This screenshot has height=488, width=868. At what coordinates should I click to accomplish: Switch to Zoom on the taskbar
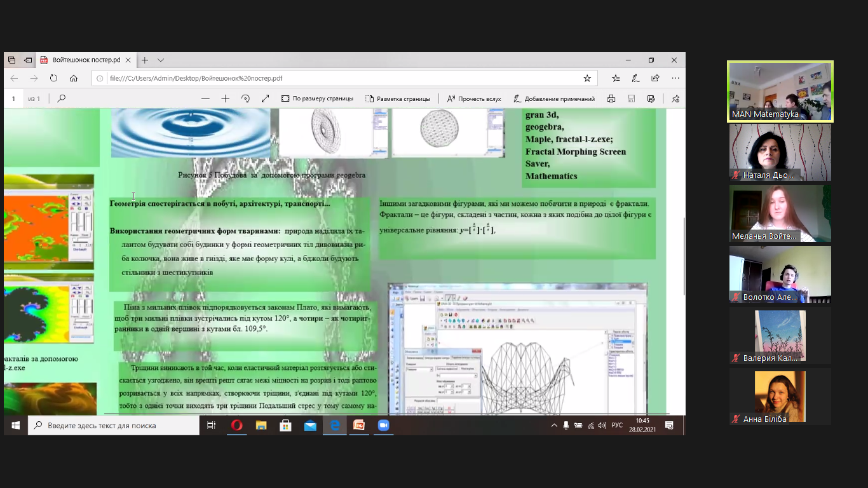(383, 425)
